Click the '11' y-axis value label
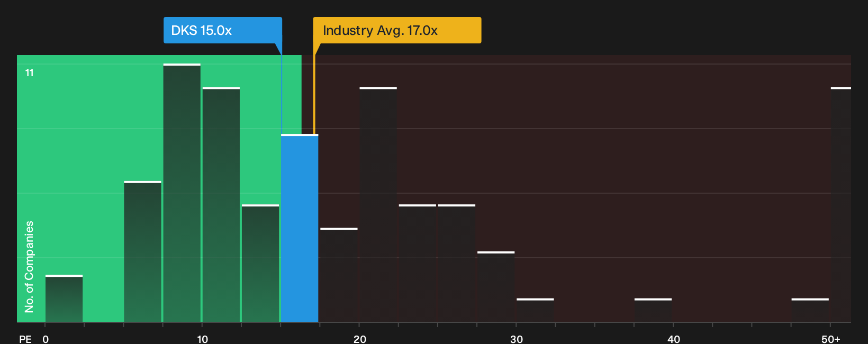 [x=30, y=73]
